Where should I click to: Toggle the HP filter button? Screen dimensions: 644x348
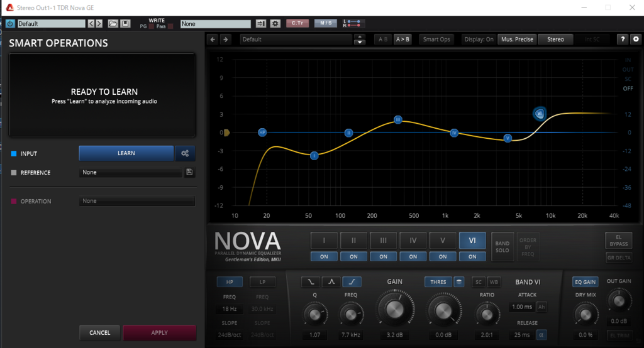tap(230, 282)
